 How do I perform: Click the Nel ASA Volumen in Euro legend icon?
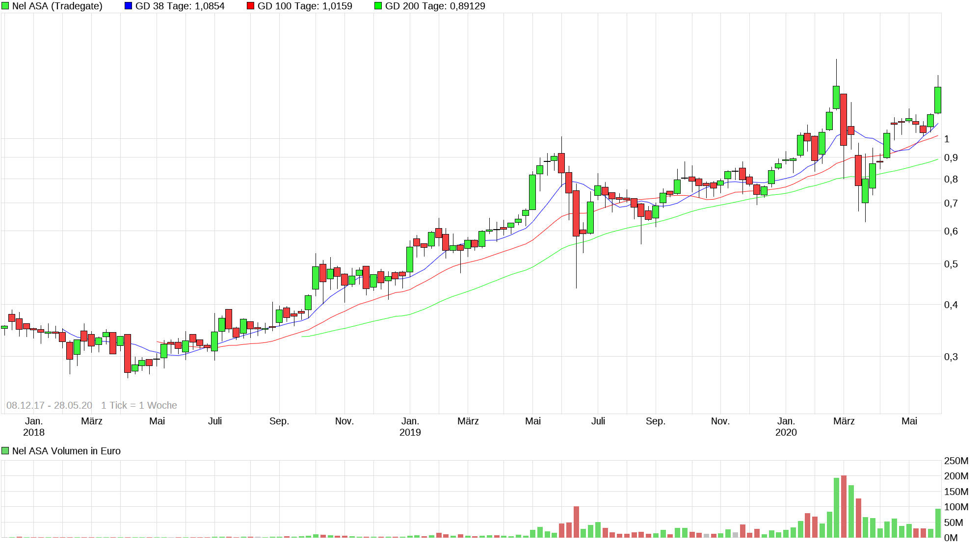5,450
